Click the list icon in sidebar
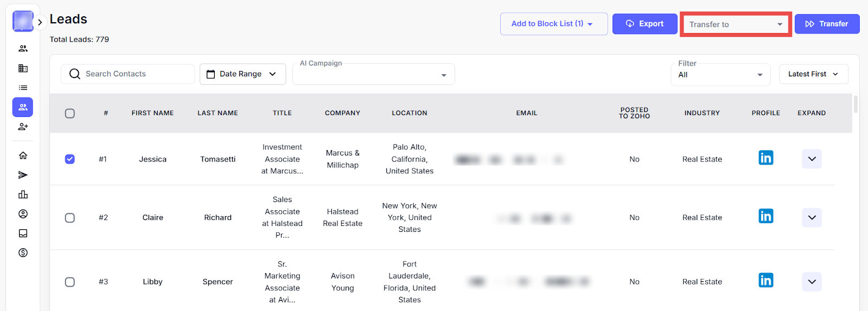Viewport: 868px width, 311px height. [23, 88]
